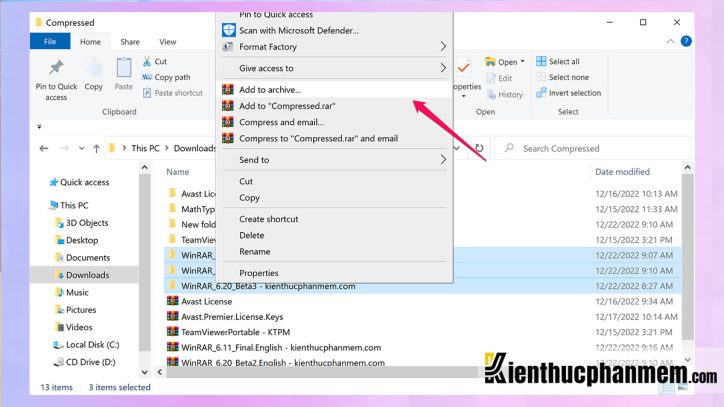Screen dimensions: 724x407
Task: Click Copy path in the ribbon
Action: [x=166, y=77]
